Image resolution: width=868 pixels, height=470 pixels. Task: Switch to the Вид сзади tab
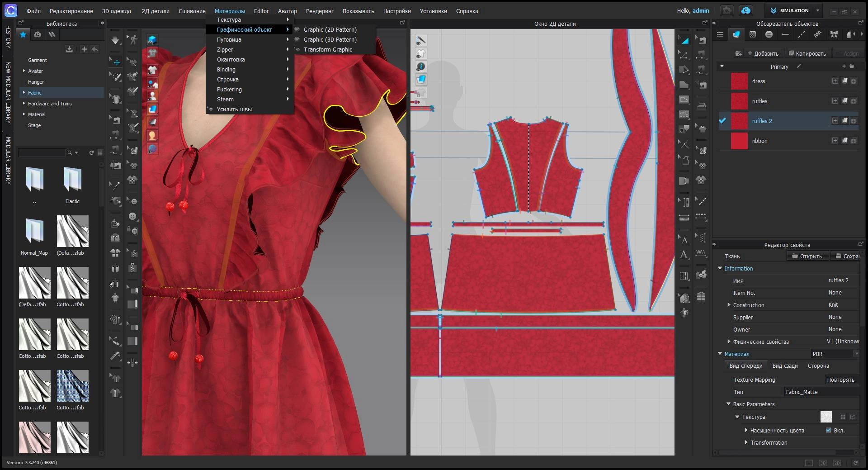[785, 366]
